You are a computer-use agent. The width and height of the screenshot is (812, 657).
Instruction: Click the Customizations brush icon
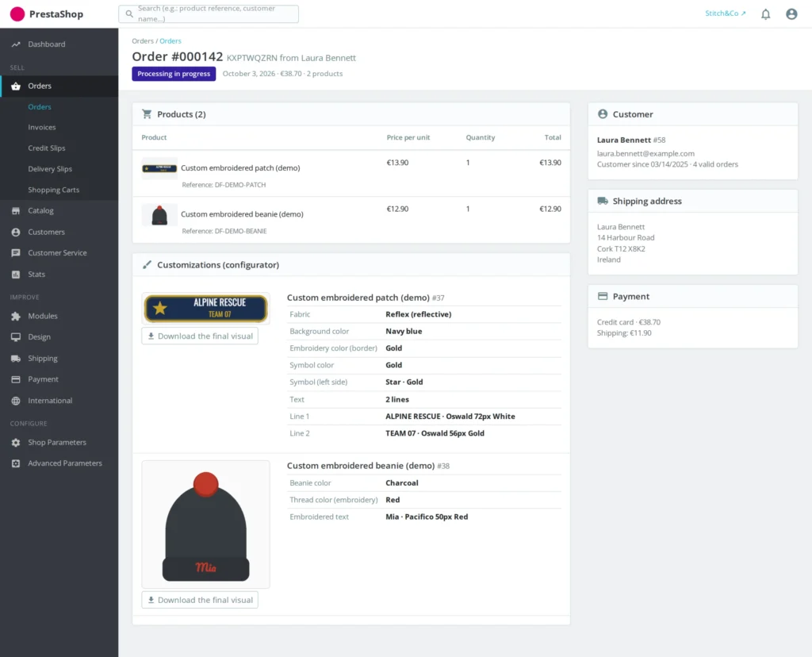pos(147,265)
